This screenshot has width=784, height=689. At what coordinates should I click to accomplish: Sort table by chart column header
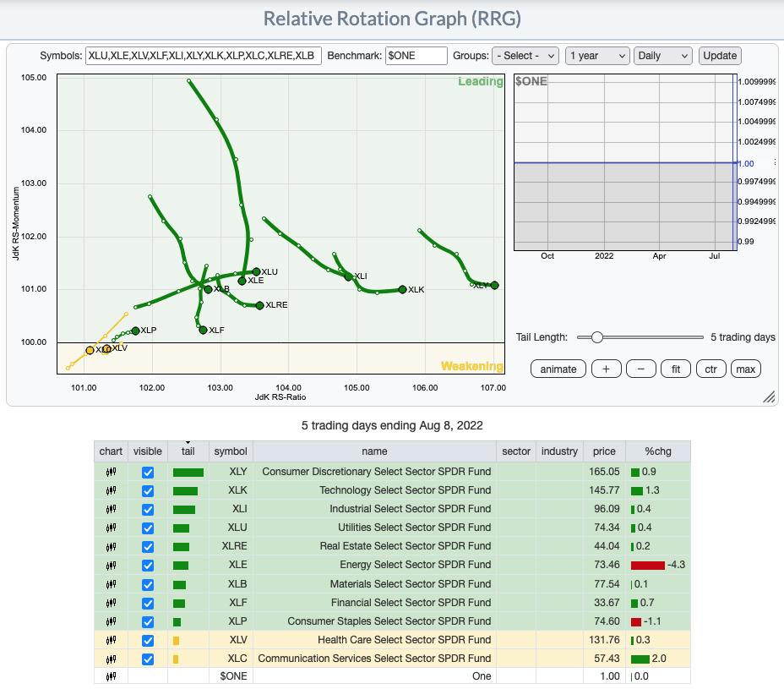(111, 451)
